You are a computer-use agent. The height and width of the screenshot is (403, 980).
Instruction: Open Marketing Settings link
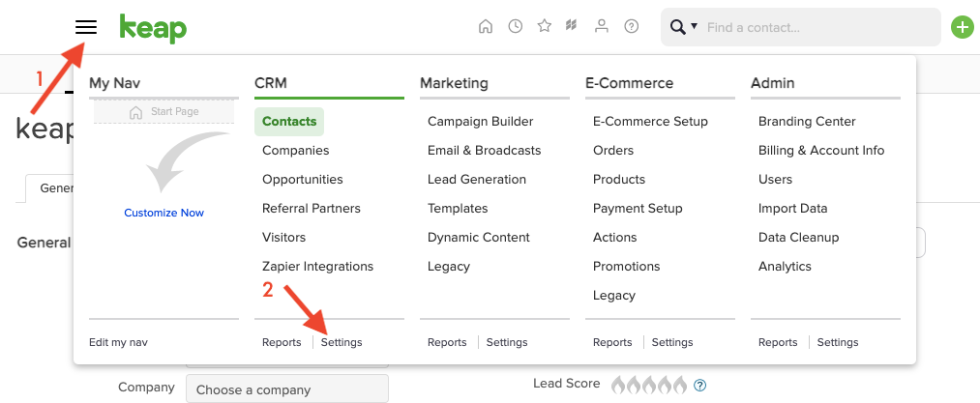click(507, 342)
